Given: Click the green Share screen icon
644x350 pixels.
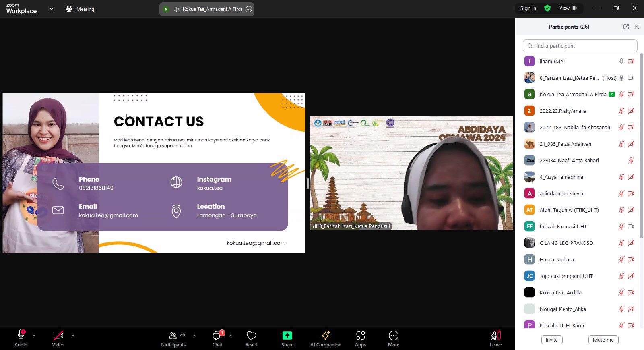Looking at the screenshot, I should [x=287, y=336].
